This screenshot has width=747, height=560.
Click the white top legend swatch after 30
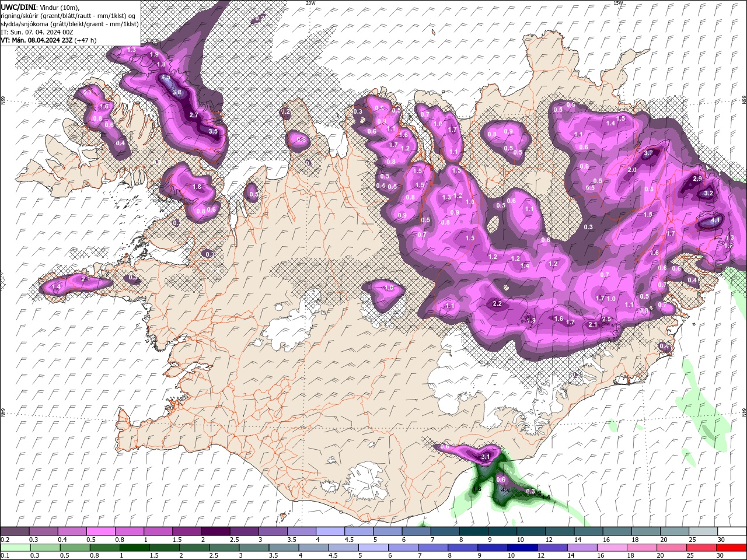point(731,531)
